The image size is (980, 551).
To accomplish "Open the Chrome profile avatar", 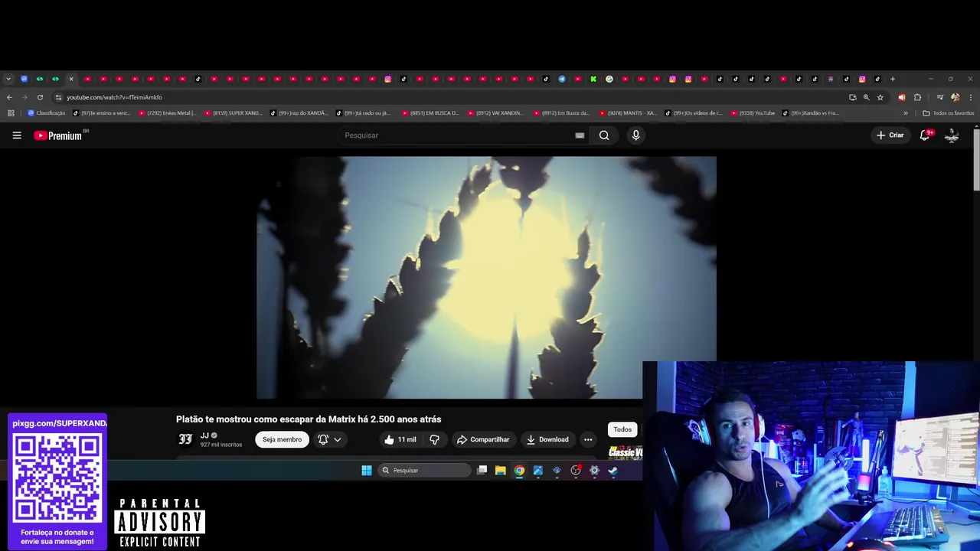I will [x=955, y=97].
